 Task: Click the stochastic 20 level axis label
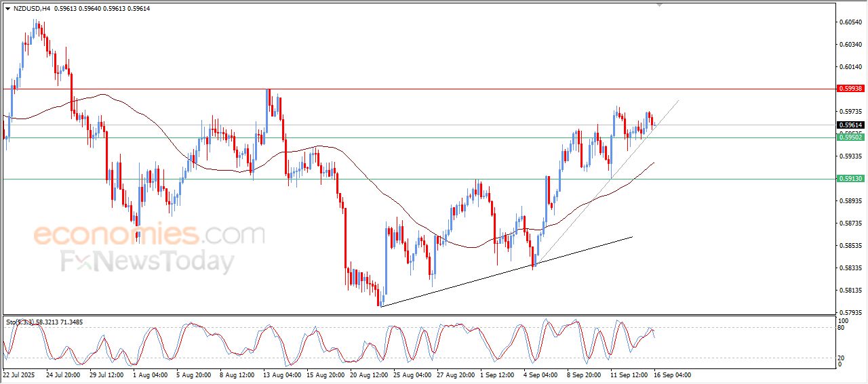(x=843, y=357)
